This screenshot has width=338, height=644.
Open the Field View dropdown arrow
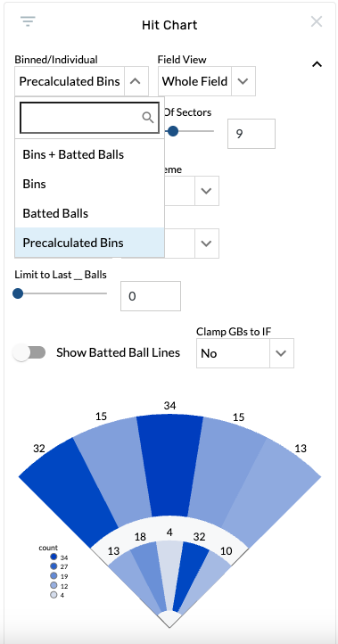[x=243, y=81]
